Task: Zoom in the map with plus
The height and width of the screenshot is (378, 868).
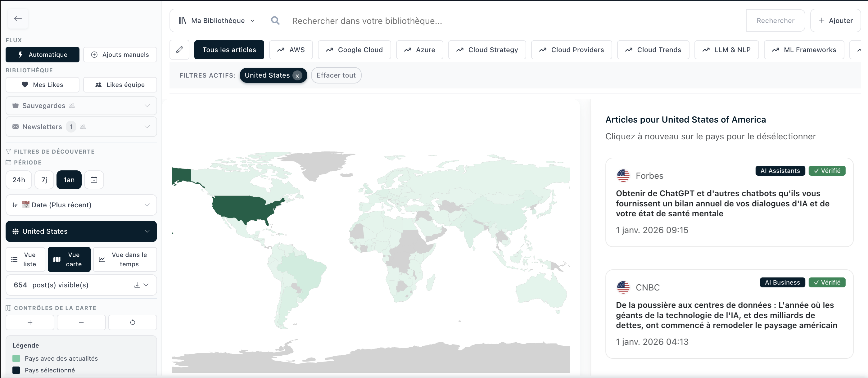Action: point(30,322)
